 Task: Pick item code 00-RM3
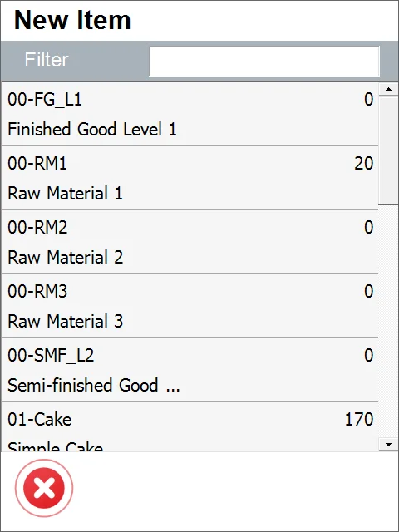coord(37,292)
